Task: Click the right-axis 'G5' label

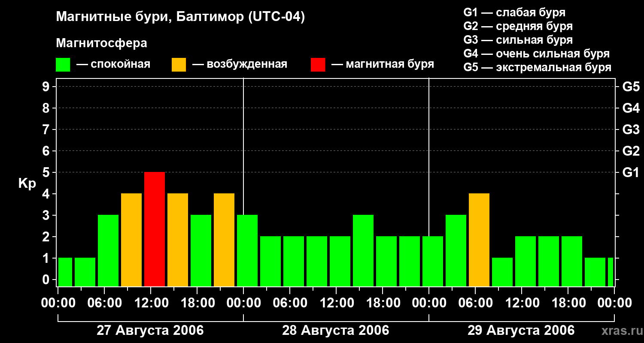Action: (631, 87)
